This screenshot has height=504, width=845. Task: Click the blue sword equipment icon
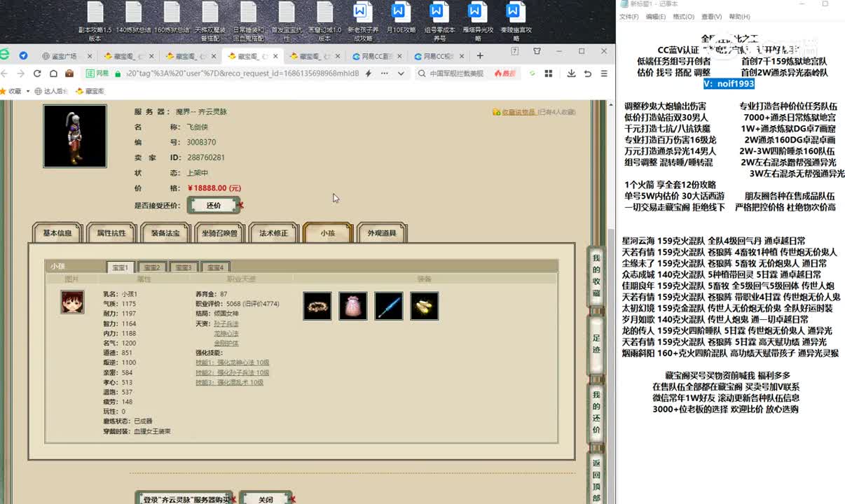click(389, 307)
